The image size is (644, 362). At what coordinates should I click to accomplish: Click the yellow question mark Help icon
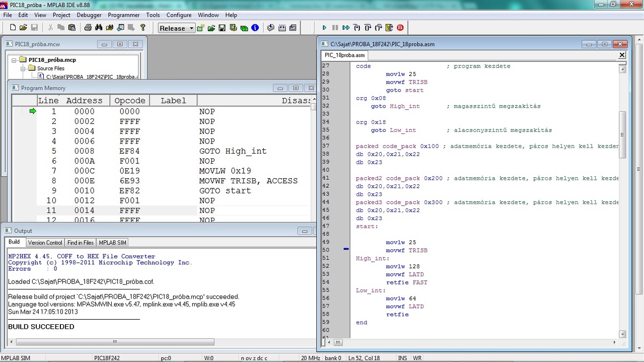coord(143,28)
